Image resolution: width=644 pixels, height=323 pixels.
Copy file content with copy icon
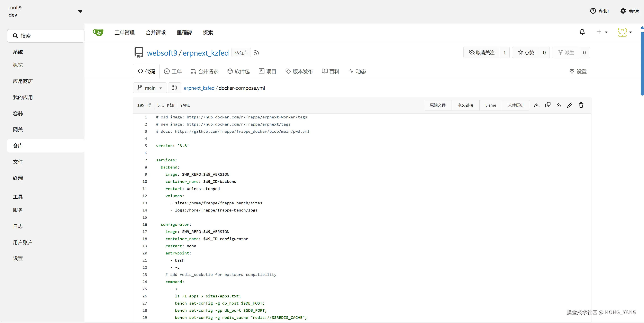[x=548, y=105]
